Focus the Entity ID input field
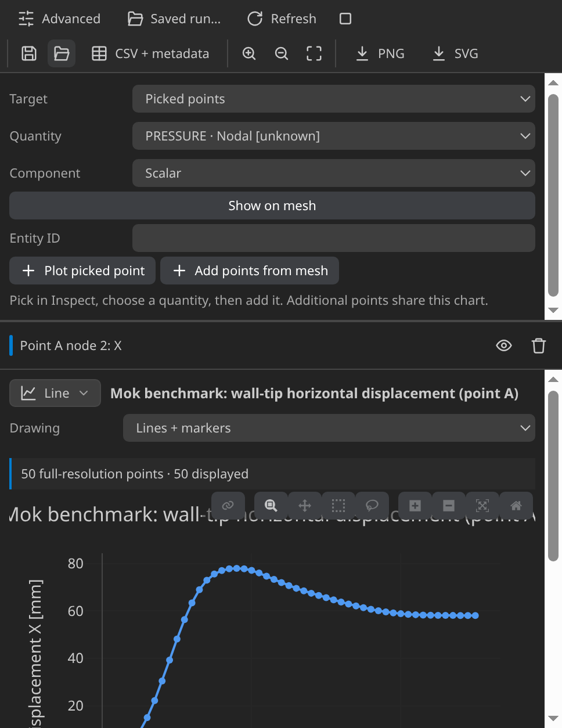Image resolution: width=562 pixels, height=728 pixels. tap(334, 238)
